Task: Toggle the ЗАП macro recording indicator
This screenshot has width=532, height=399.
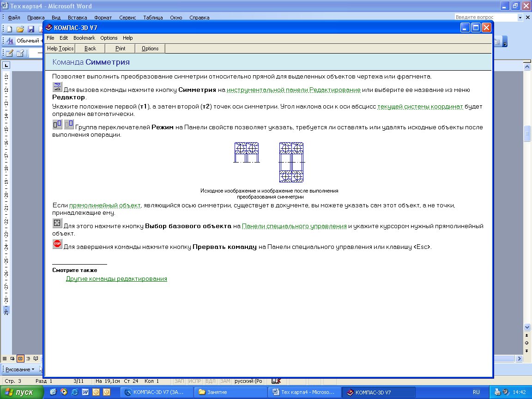Action: click(x=180, y=381)
